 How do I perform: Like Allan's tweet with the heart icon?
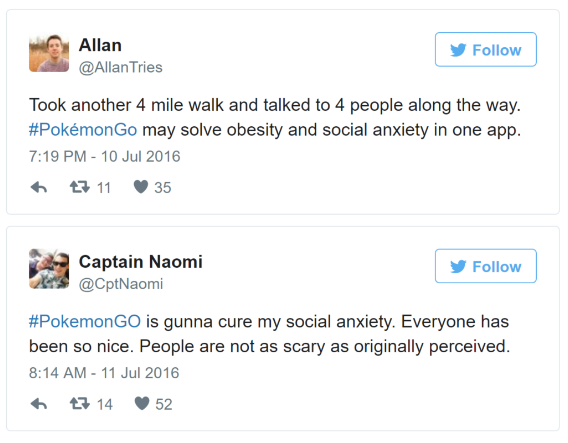[x=141, y=187]
